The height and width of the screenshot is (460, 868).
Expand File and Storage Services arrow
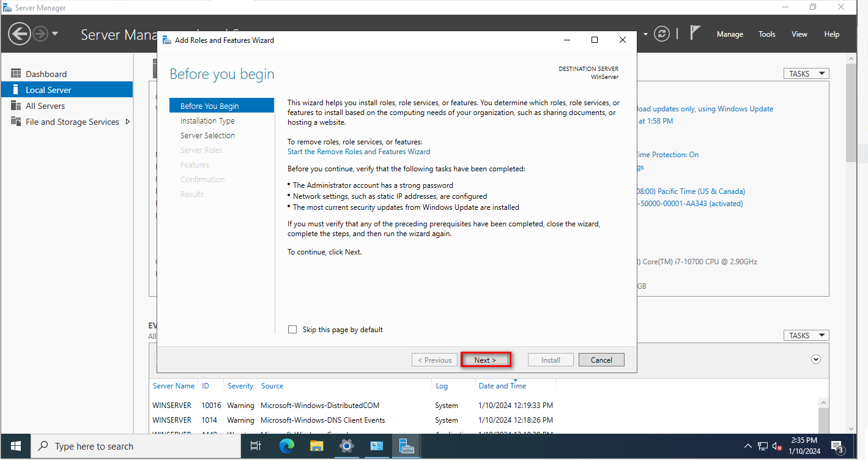tap(127, 122)
